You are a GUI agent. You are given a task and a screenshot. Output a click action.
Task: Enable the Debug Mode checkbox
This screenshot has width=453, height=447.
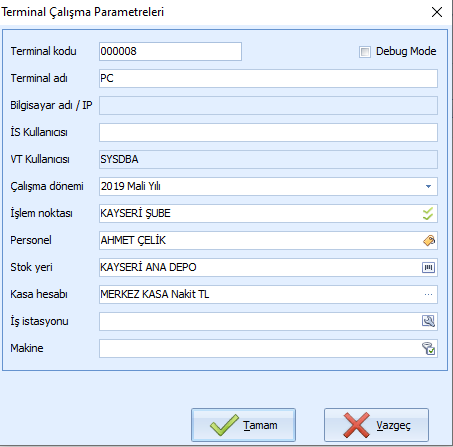[365, 52]
